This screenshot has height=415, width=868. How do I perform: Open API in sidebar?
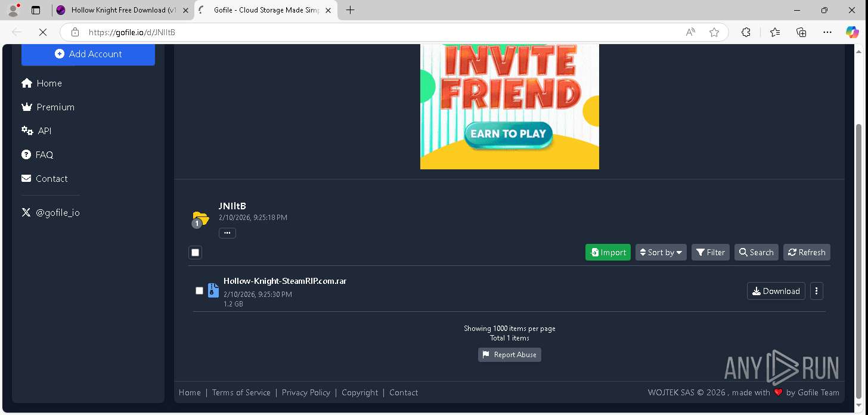tap(36, 131)
